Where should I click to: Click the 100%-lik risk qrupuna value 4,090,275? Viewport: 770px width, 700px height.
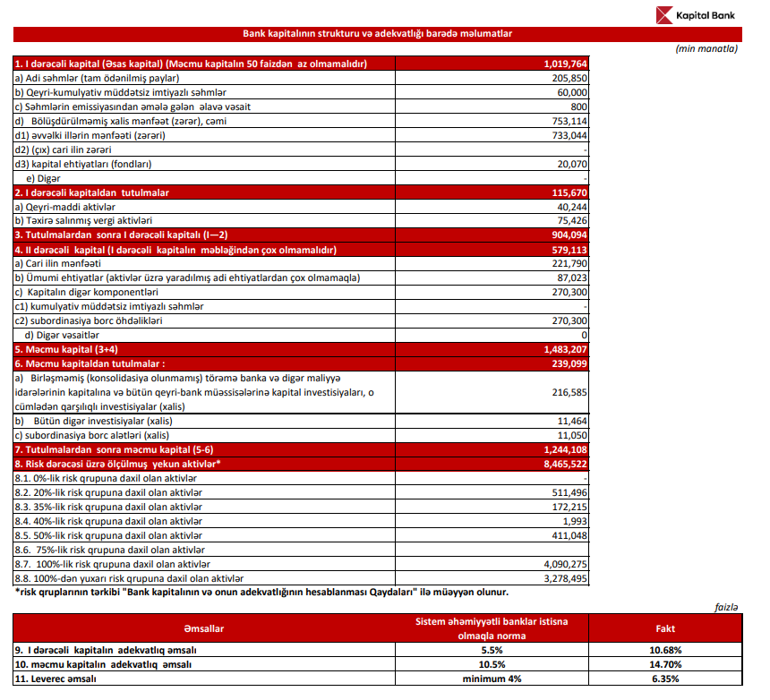[565, 565]
